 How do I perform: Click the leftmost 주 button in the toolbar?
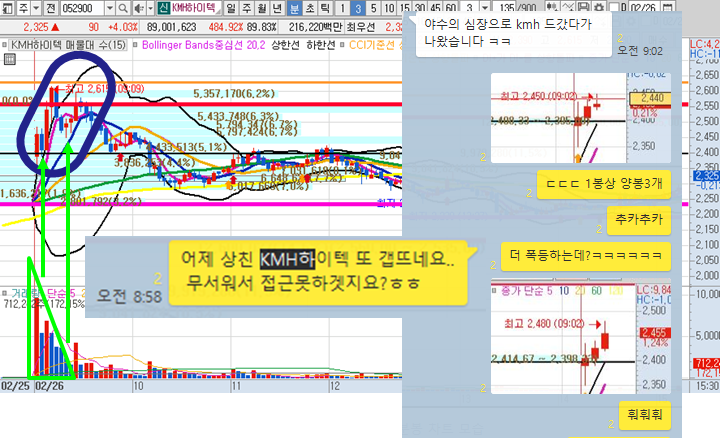(23, 8)
